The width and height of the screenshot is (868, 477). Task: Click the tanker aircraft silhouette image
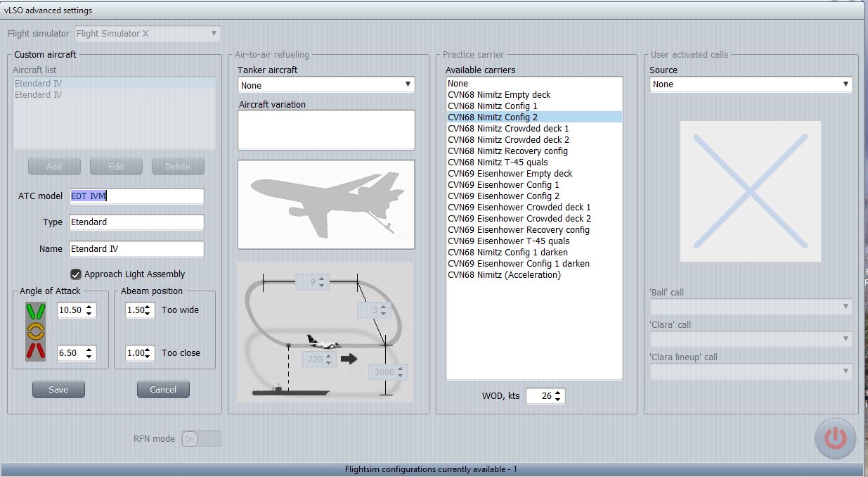pos(326,204)
